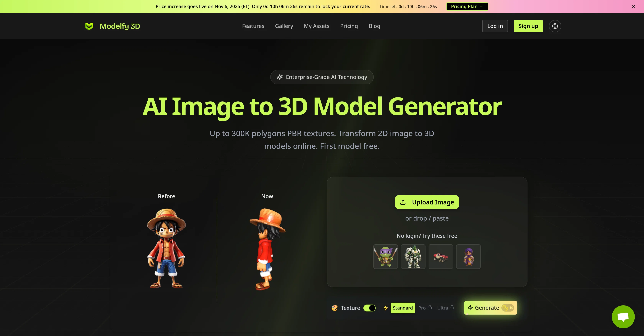Click the Before character image
Viewport: 644px width, 336px height.
(166, 248)
